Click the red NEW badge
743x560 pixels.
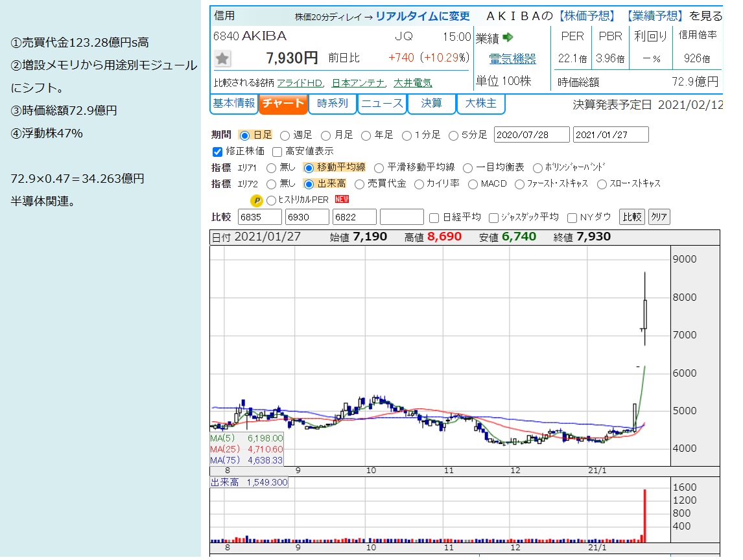342,200
